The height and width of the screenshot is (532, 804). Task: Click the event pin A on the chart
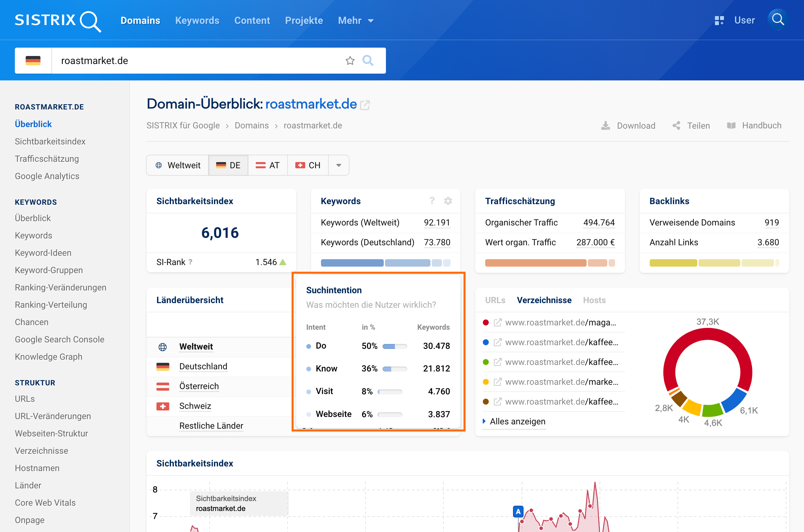(x=518, y=511)
